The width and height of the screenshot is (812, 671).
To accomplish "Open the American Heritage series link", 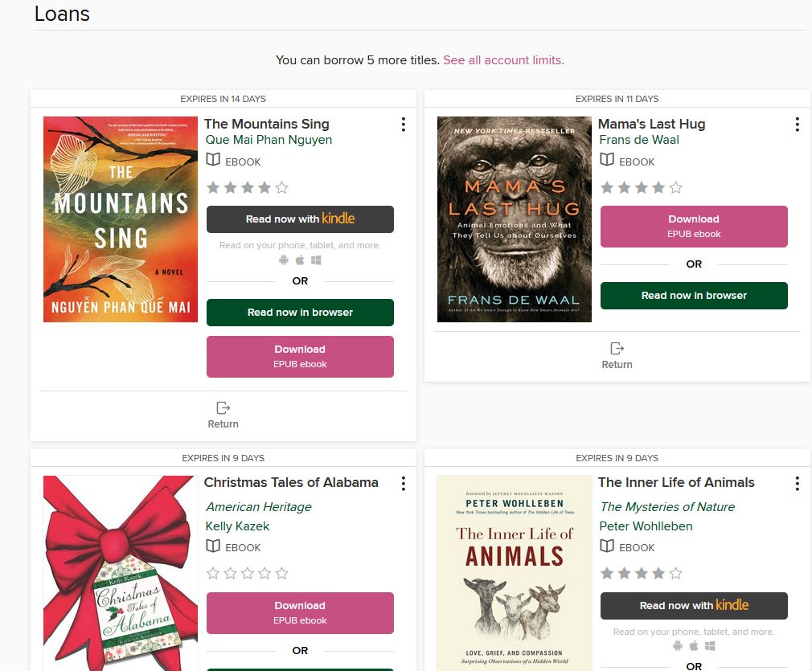I will tap(258, 507).
